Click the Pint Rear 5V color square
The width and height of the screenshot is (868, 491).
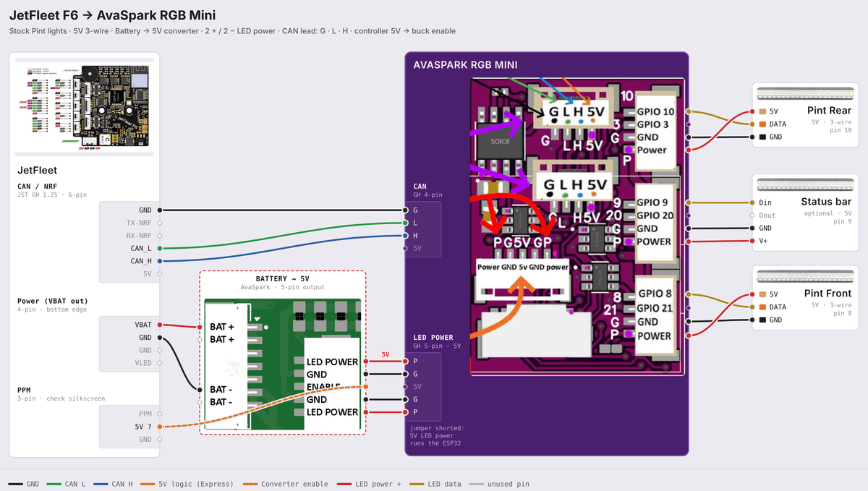click(x=762, y=111)
